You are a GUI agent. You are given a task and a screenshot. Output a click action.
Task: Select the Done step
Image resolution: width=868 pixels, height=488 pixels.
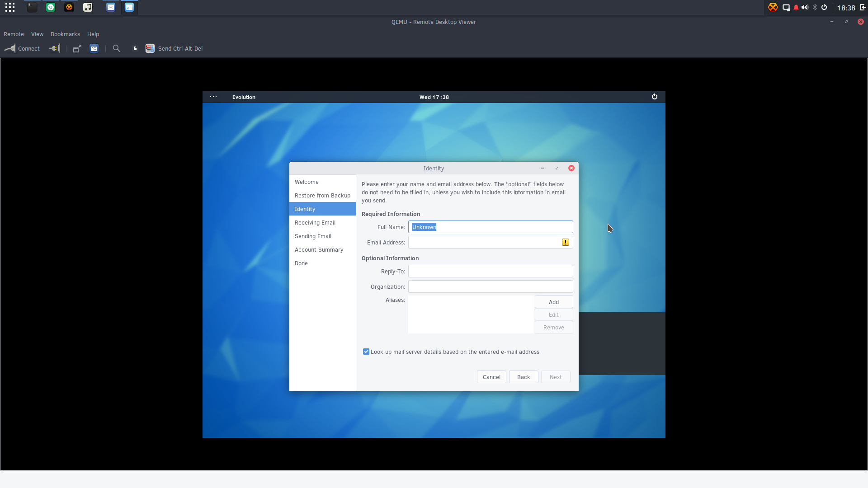[x=322, y=263]
